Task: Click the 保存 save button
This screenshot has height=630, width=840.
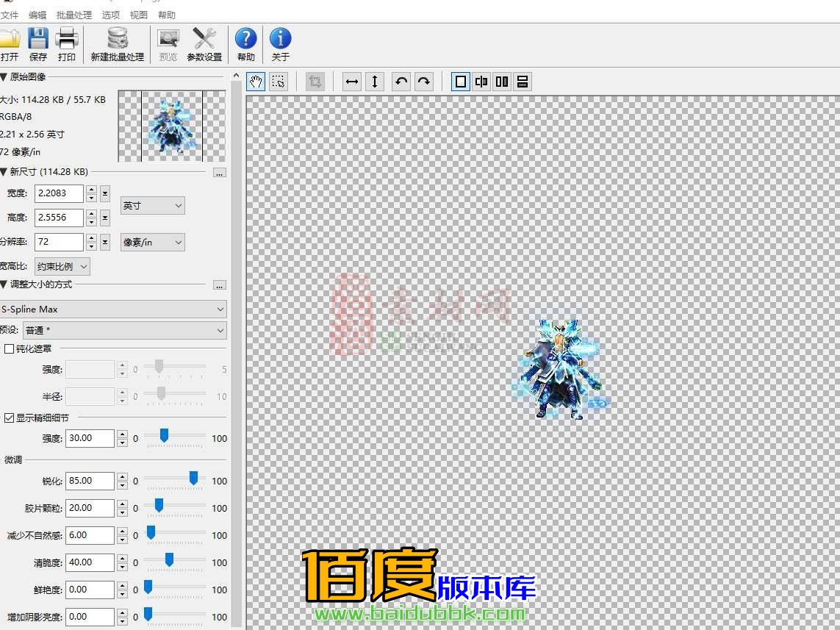Action: tap(38, 44)
